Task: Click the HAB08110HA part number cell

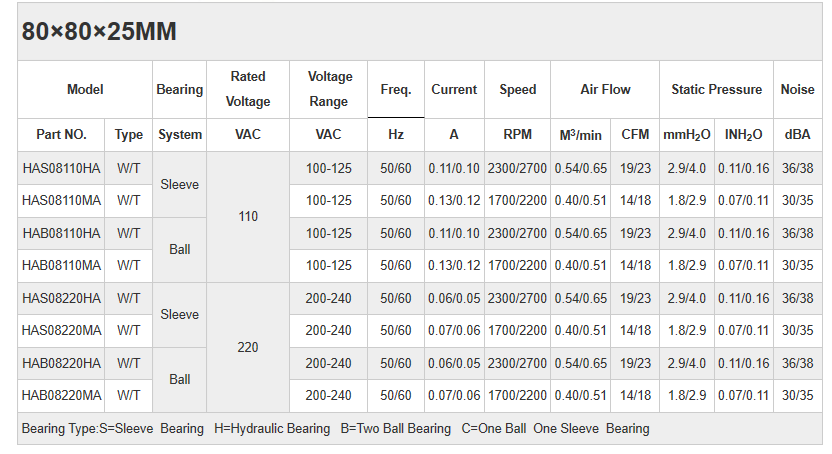Action: pos(61,233)
